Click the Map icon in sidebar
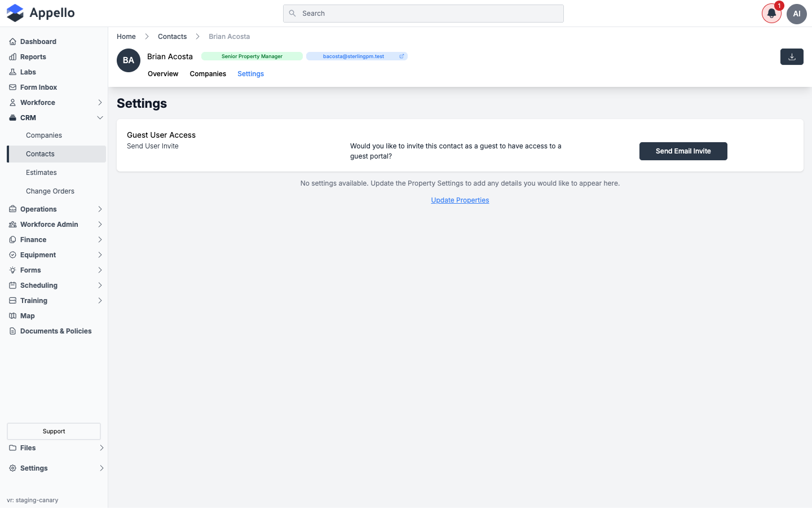Viewport: 812px width, 518px height. tap(12, 316)
